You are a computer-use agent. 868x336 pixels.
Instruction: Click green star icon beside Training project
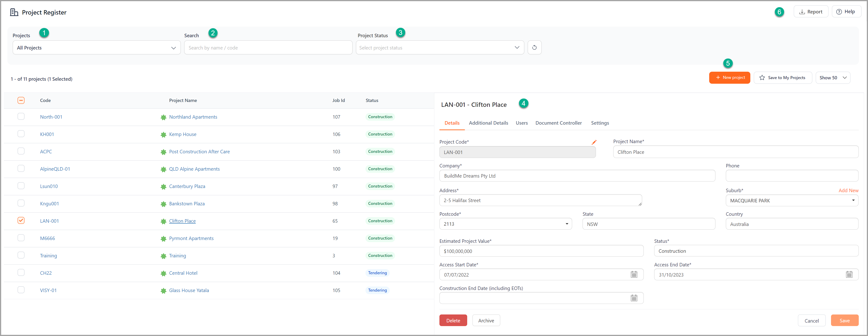pyautogui.click(x=163, y=256)
